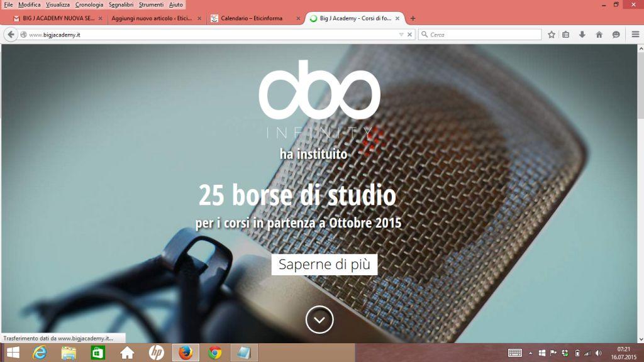Close the Aggiungi nuovo articolo tab
The height and width of the screenshot is (362, 644).
pos(199,18)
